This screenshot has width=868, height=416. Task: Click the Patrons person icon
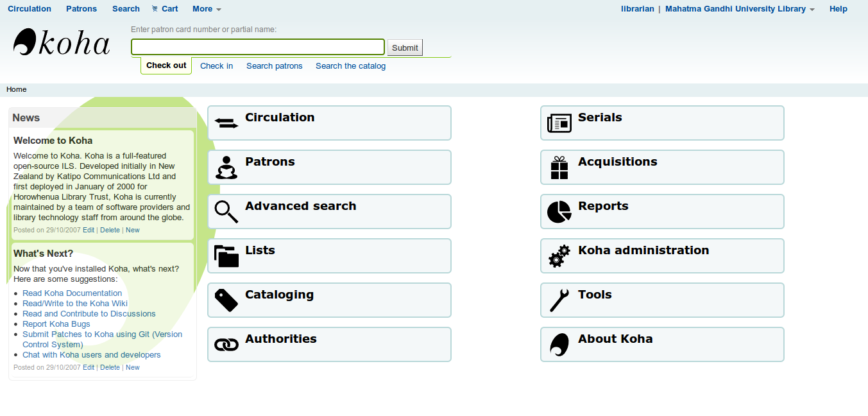226,167
